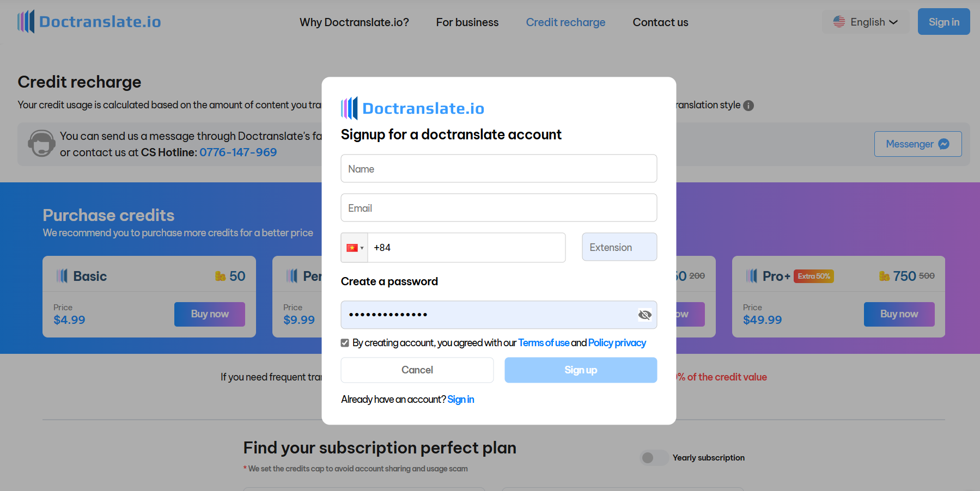Open the country flag code dropdown
Screen dimensions: 980x491
pos(355,248)
